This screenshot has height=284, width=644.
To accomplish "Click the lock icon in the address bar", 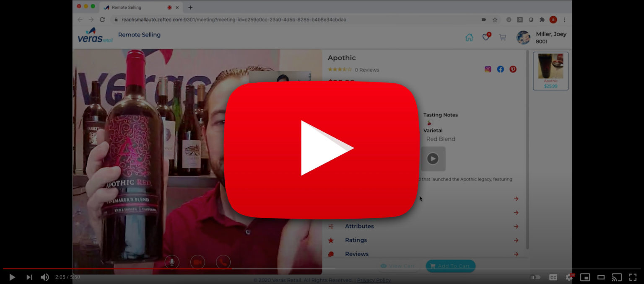I will [116, 20].
